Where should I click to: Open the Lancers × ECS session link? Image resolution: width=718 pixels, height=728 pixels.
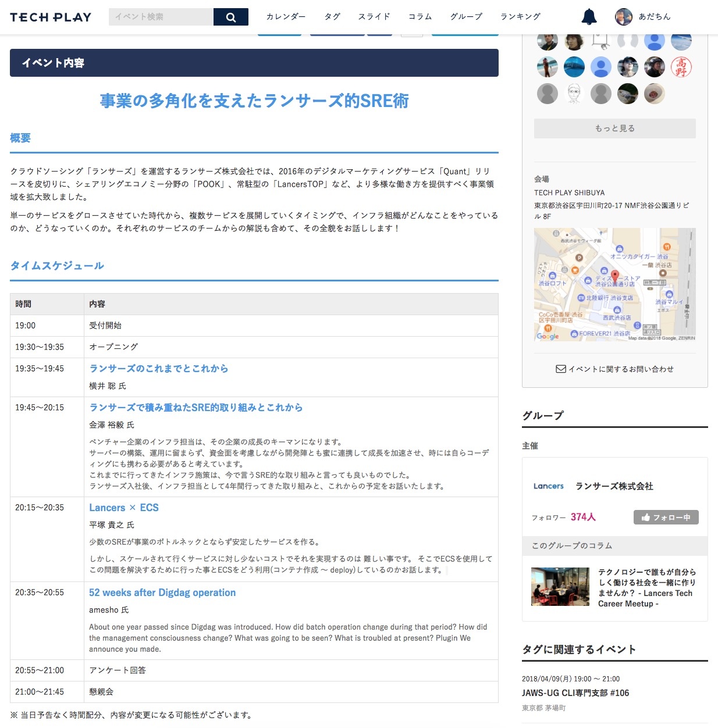click(x=124, y=508)
